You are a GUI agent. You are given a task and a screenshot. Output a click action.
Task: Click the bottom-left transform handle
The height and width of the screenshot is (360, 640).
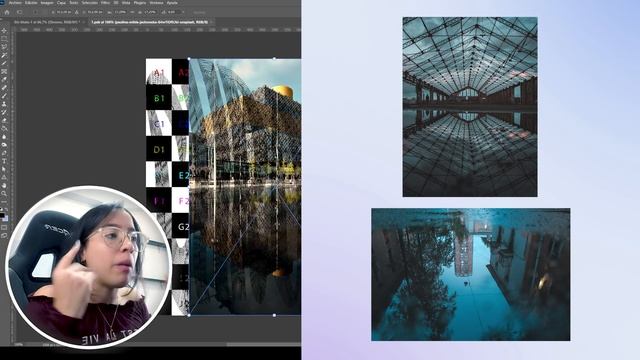point(189,315)
